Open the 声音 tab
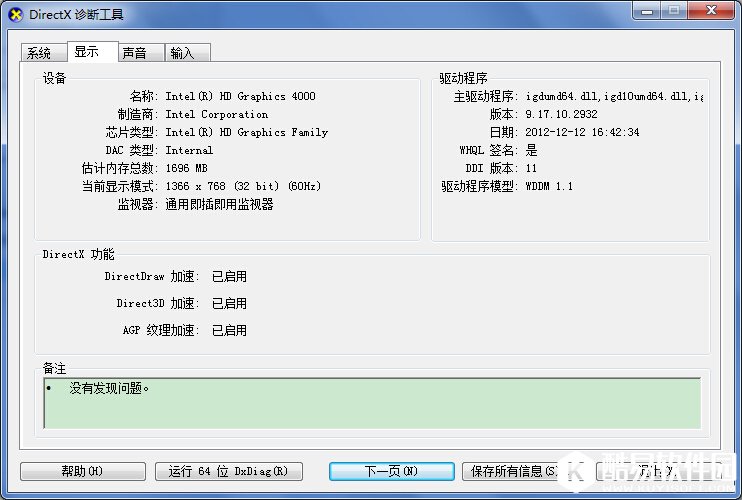This screenshot has height=500, width=742. [141, 53]
